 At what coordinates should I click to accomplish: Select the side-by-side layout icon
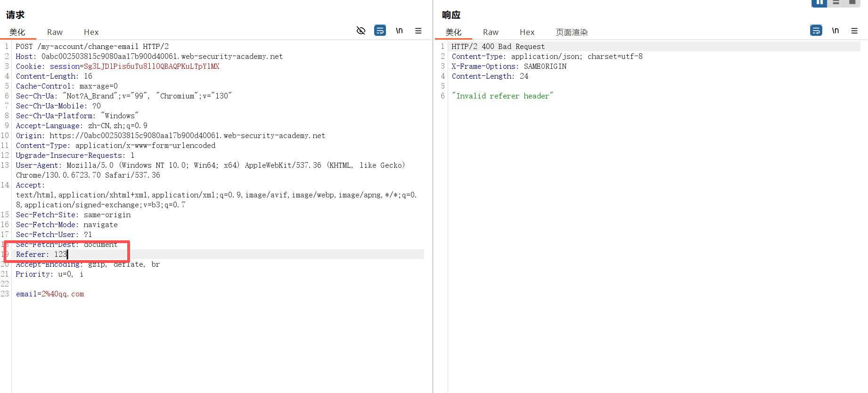(x=819, y=3)
